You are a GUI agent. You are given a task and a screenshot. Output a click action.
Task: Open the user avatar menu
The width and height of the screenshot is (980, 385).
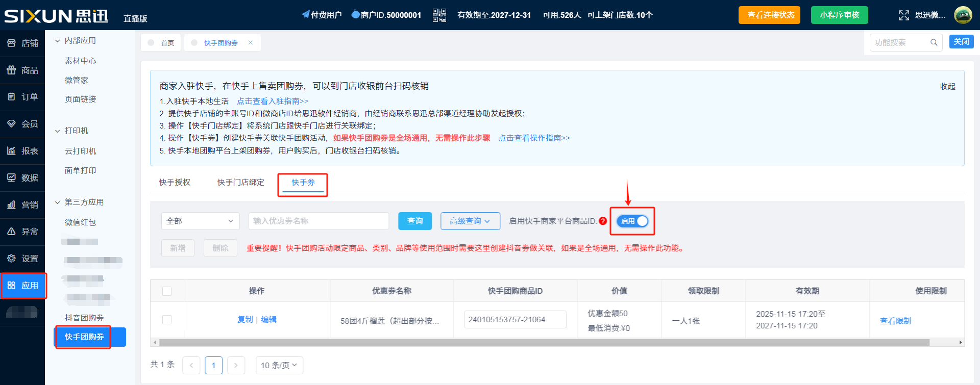point(963,15)
